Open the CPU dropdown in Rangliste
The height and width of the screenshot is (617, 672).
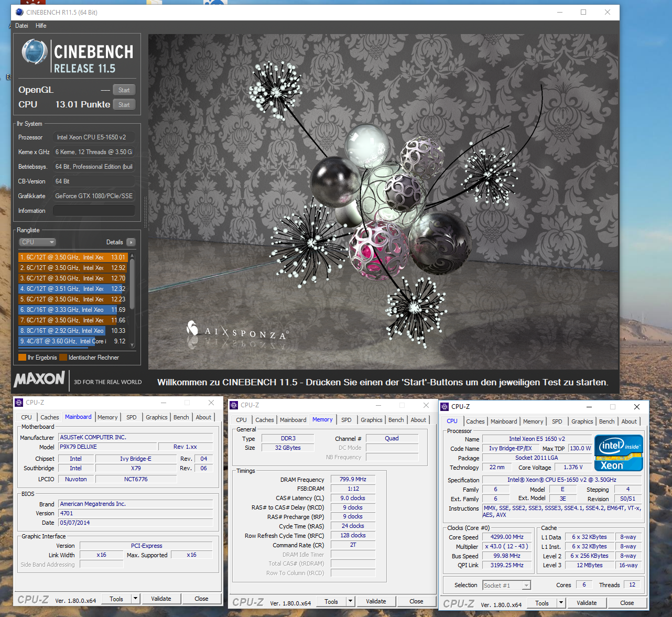coord(37,242)
